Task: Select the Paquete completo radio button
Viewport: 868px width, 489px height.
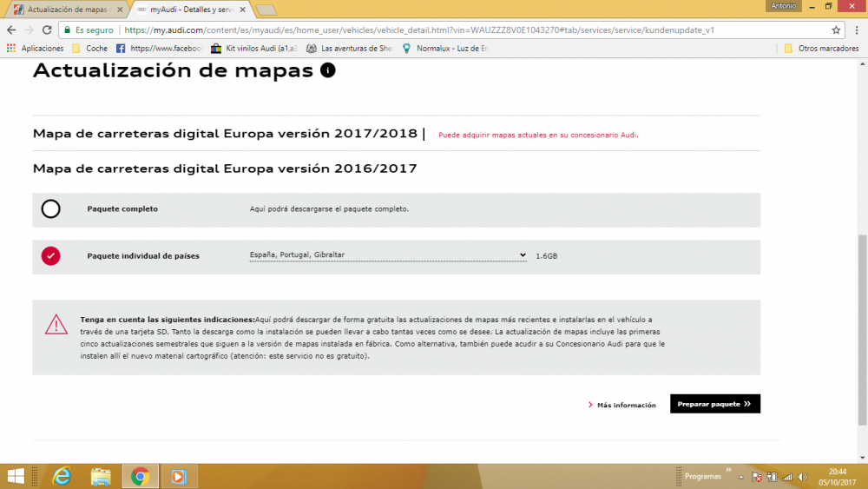Action: click(x=51, y=208)
